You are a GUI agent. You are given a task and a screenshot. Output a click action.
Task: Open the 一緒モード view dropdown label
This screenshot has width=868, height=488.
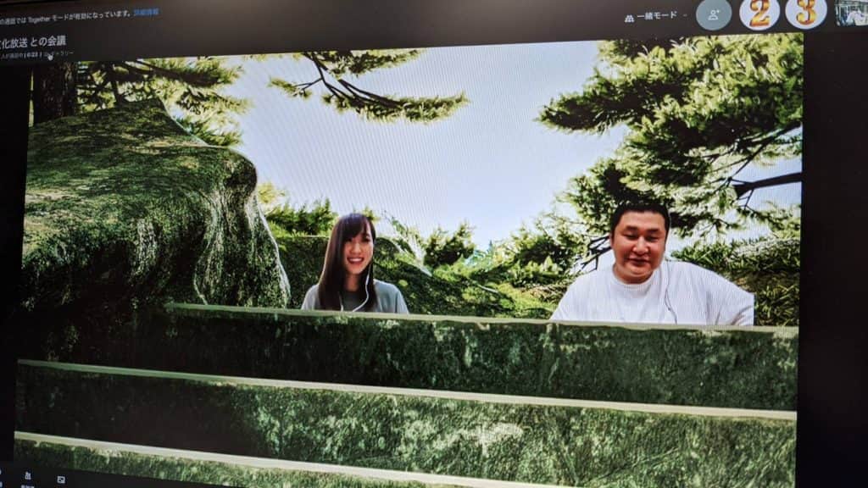pyautogui.click(x=658, y=15)
